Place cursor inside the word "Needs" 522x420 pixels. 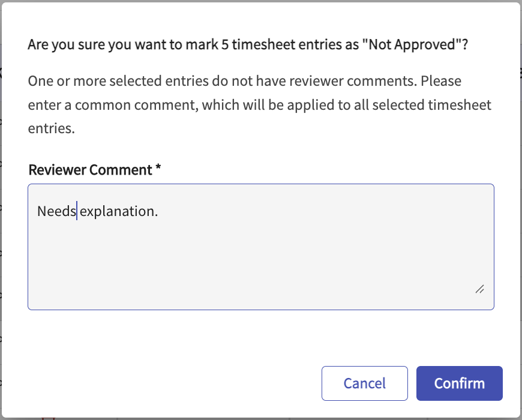click(x=56, y=211)
